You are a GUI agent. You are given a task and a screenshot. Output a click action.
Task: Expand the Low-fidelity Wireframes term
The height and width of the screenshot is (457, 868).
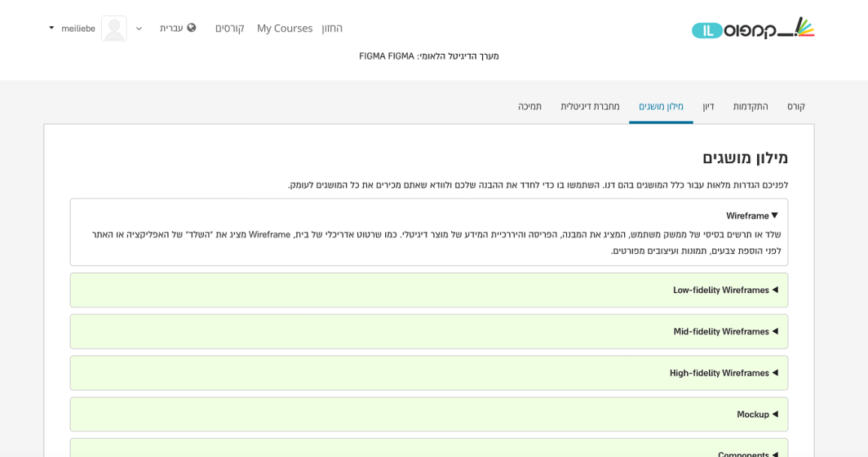pos(724,290)
